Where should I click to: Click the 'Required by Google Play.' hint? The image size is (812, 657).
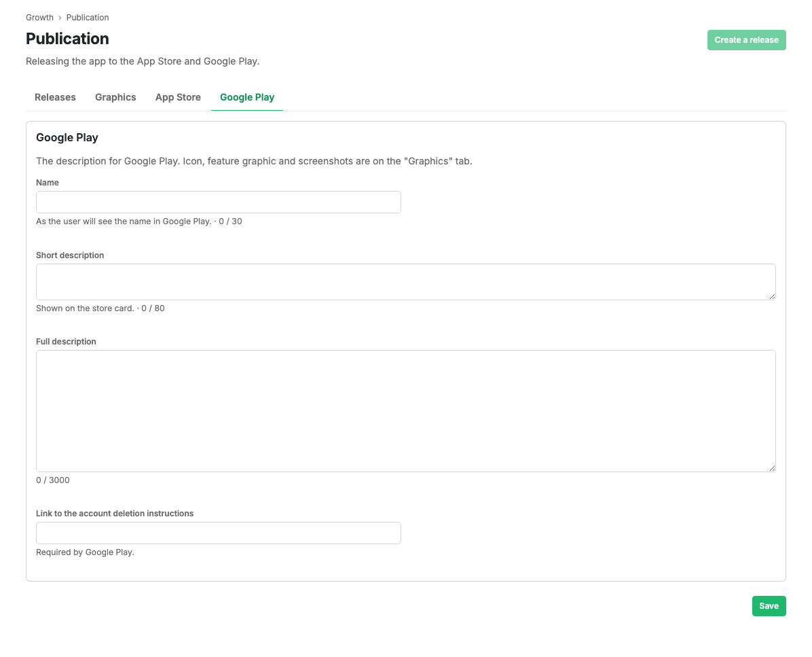[85, 552]
